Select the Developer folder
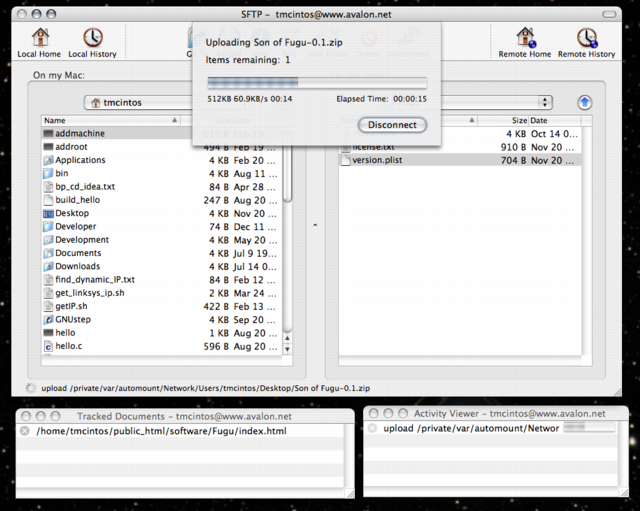This screenshot has height=511, width=640. coord(162,227)
